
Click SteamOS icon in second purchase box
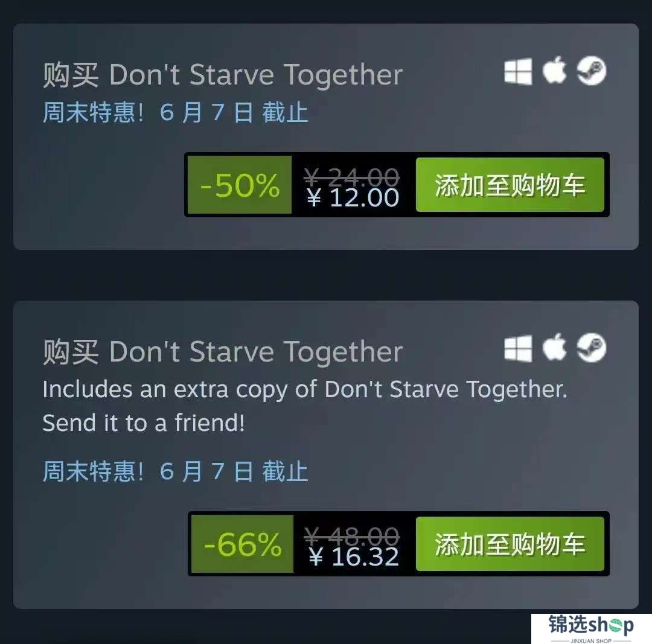tap(591, 348)
